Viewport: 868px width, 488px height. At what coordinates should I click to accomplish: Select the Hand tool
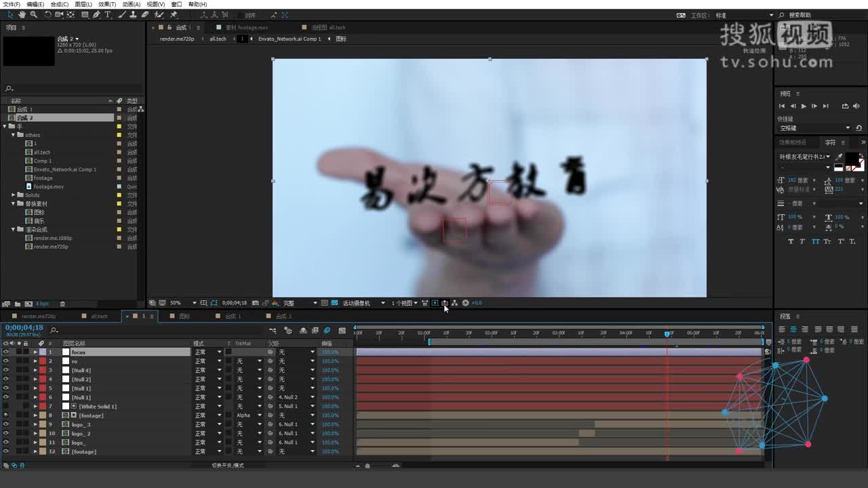(22, 15)
